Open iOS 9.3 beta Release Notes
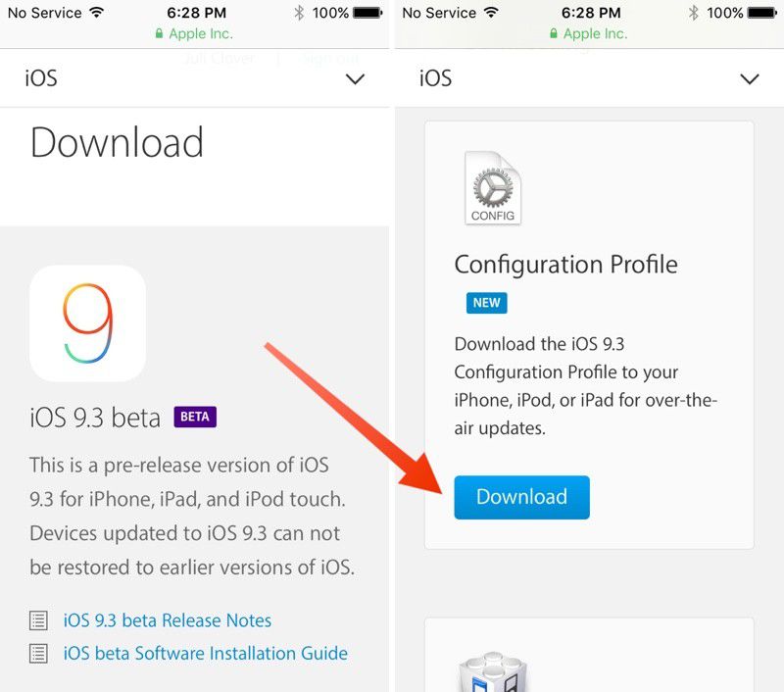Viewport: 784px width, 692px height. [x=167, y=620]
